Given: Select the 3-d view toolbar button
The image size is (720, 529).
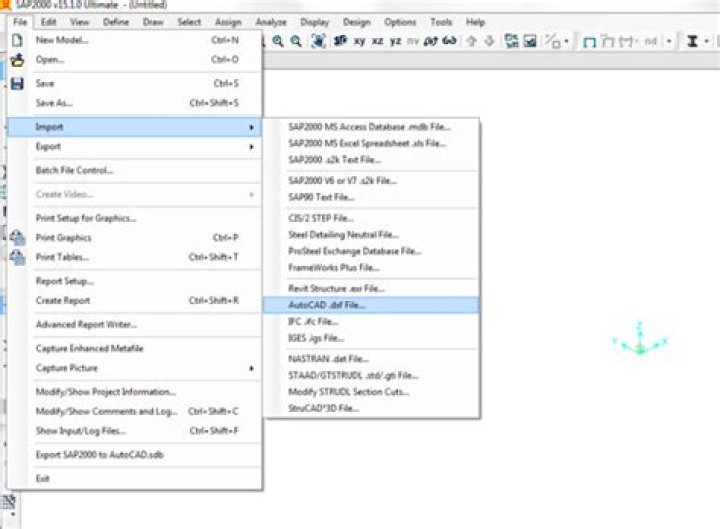Looking at the screenshot, I should click(x=340, y=41).
